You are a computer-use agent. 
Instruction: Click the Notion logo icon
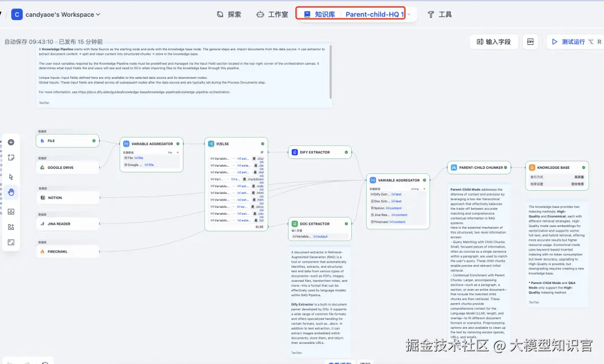43,197
